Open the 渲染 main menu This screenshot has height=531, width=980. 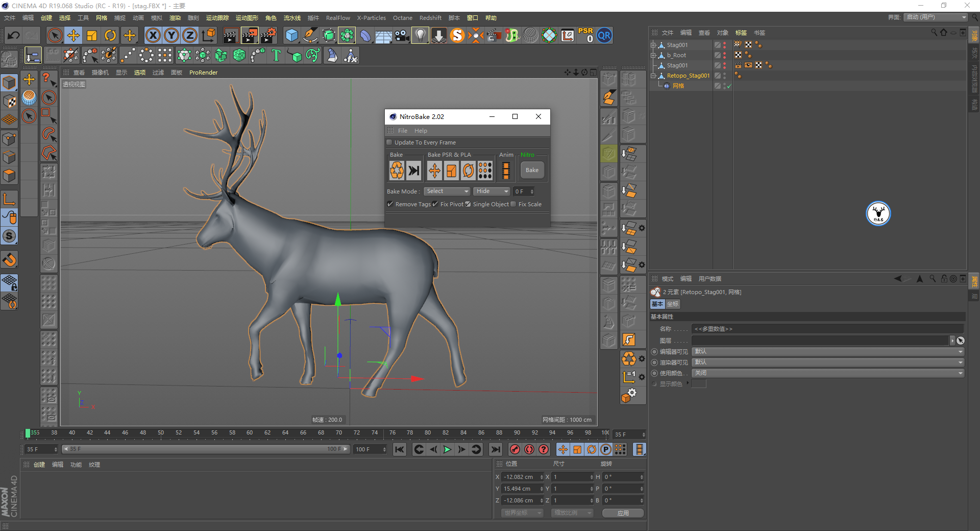[x=175, y=18]
